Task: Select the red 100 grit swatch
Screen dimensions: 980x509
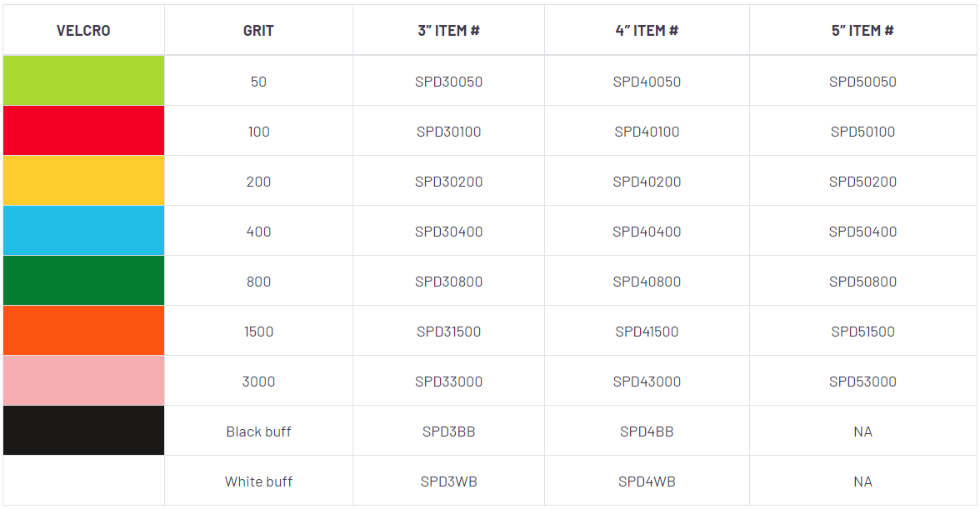Action: point(83,131)
